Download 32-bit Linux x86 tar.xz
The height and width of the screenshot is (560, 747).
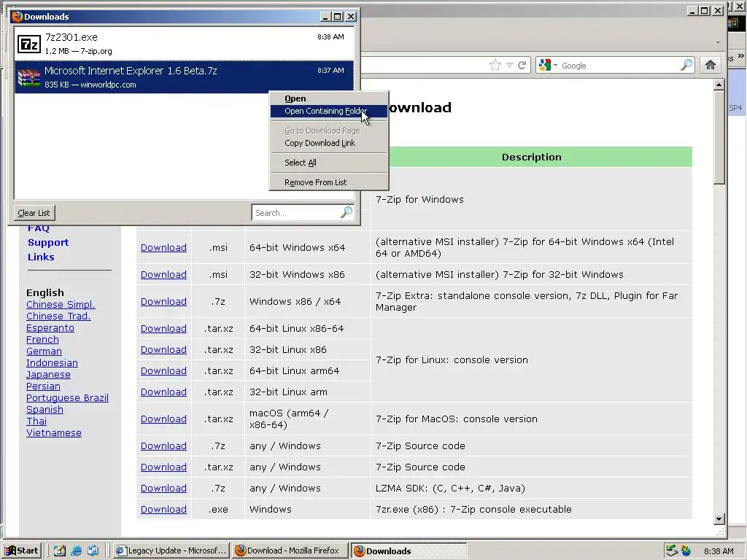(163, 349)
